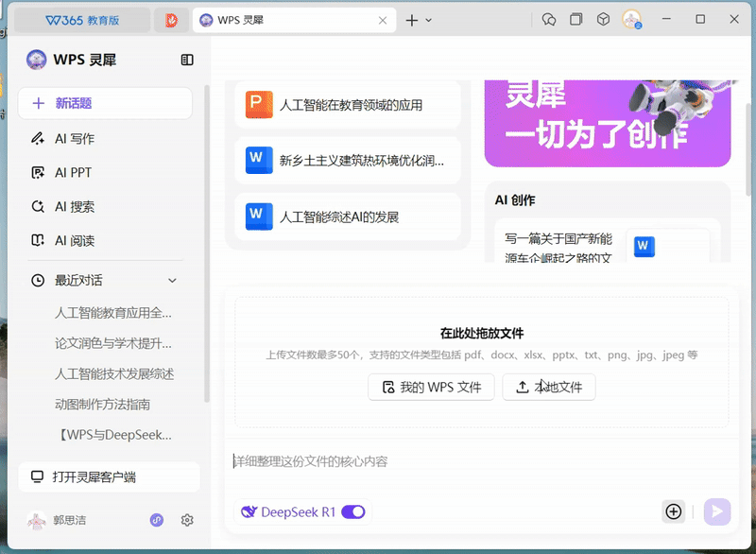Open the 人工智能在教育领域的应用 presentation
Image resolution: width=756 pixels, height=554 pixels.
[348, 105]
